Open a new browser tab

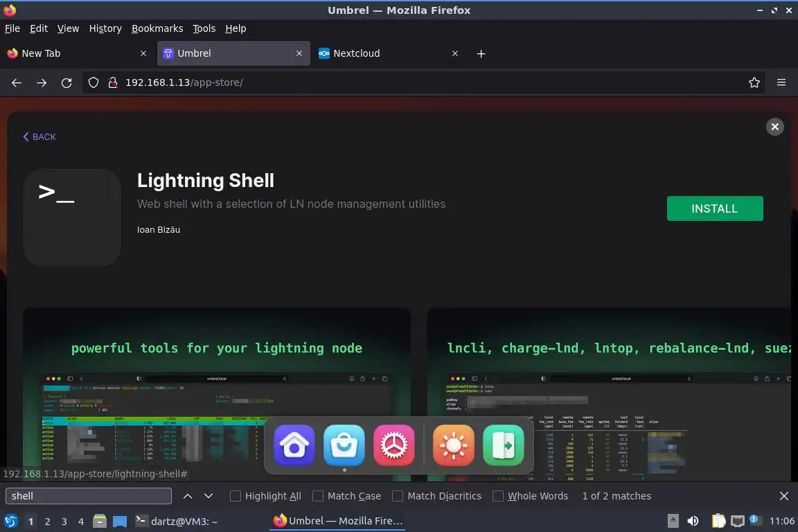pos(481,53)
